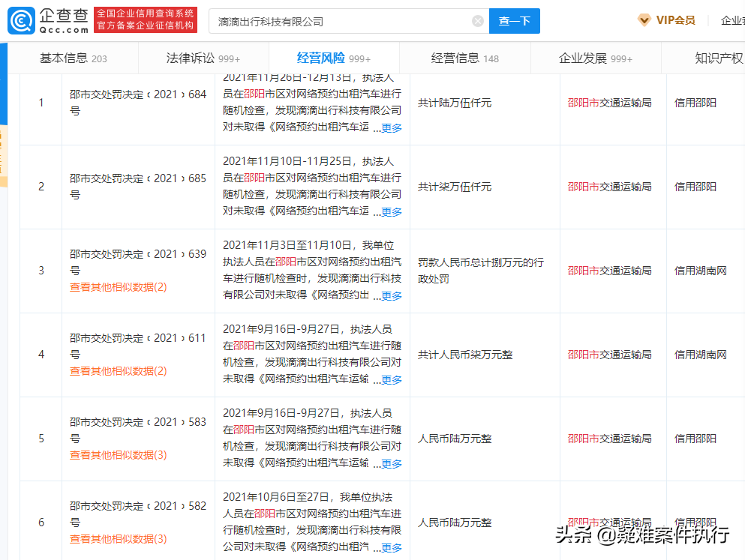Expand 更多 in row 6 description
Screen dimensions: 745x560
392,548
